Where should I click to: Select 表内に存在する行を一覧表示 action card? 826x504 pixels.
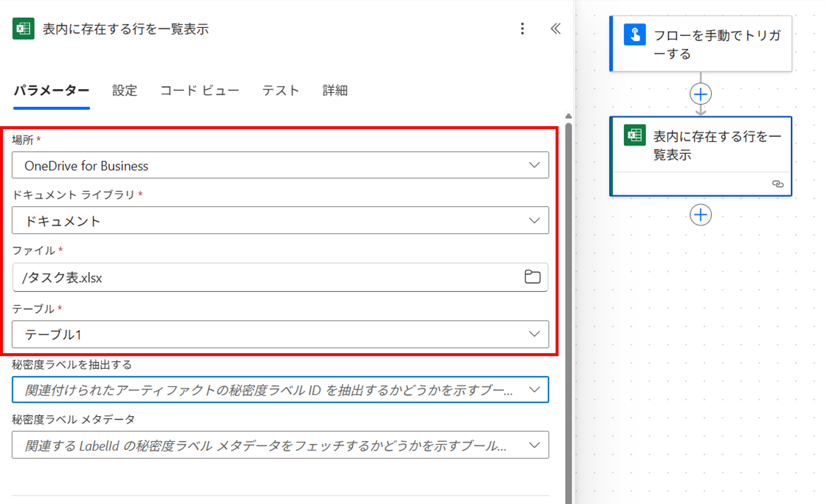point(701,156)
